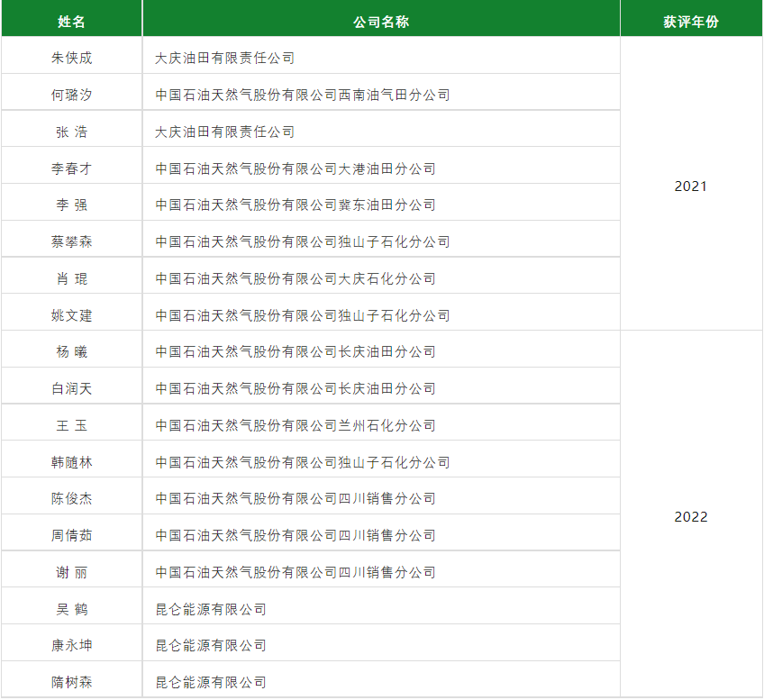Select the name 王 玉
Viewport: 764px width, 700px height.
click(72, 426)
